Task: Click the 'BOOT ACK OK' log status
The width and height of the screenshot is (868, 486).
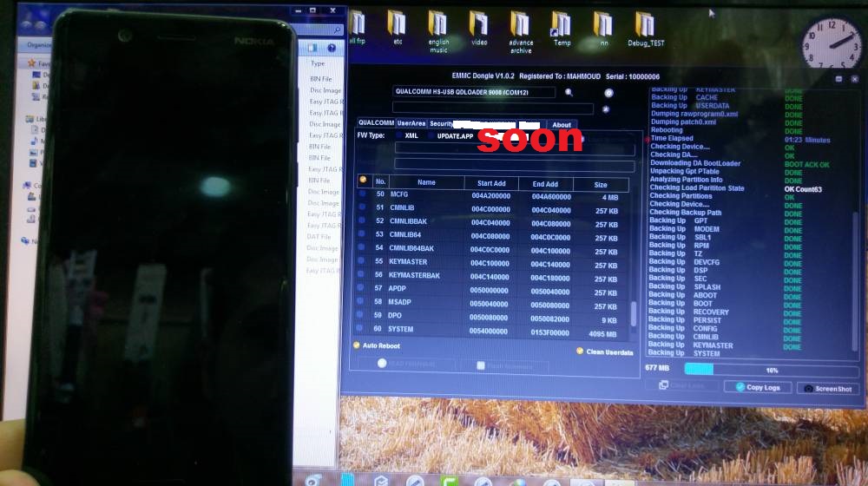Action: (806, 164)
